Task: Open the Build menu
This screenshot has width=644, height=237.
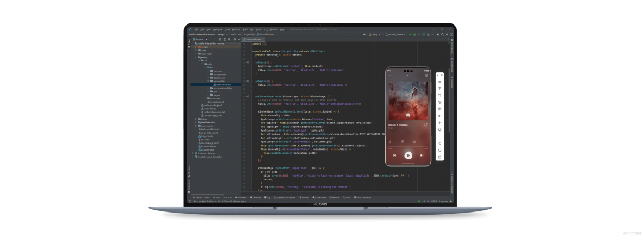Action: tap(245, 29)
